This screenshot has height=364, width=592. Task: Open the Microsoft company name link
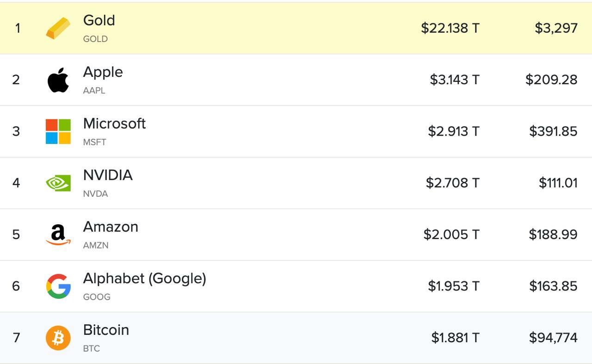[x=114, y=123]
